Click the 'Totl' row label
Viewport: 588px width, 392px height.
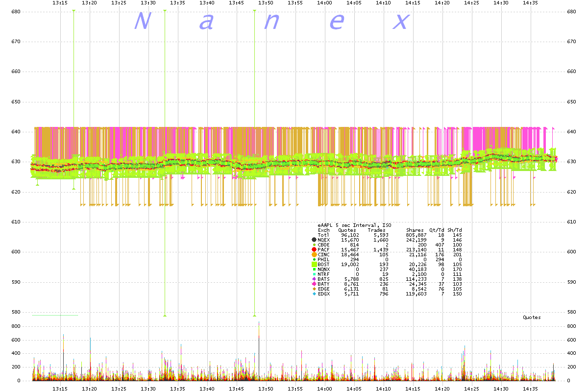[x=324, y=235]
